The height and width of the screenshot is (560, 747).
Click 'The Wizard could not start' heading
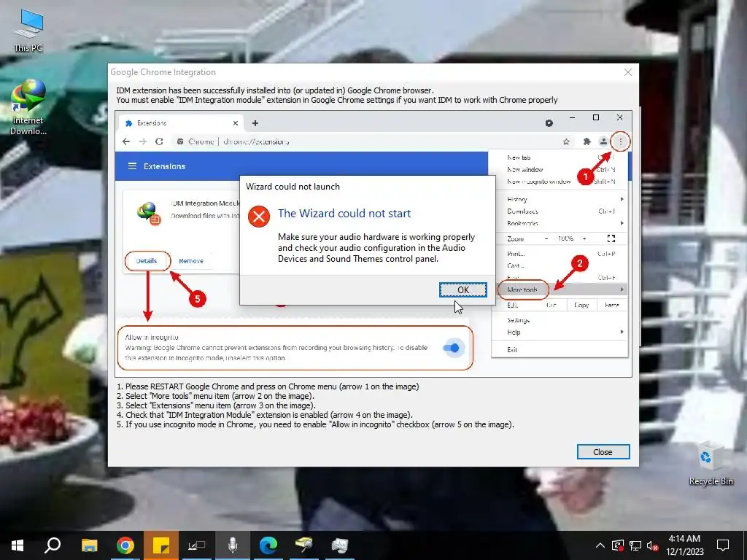[344, 214]
